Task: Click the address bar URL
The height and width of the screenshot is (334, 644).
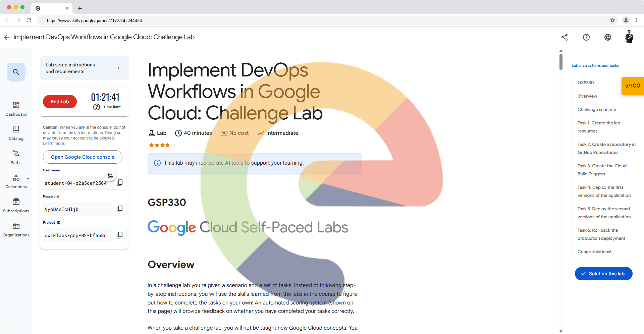Action: pos(94,20)
